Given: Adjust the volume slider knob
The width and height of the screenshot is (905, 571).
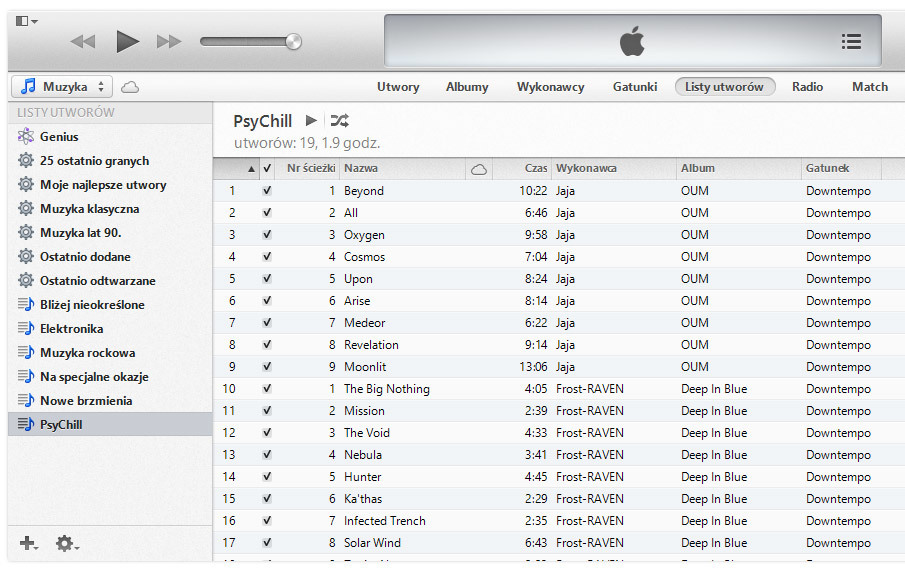Looking at the screenshot, I should 293,42.
